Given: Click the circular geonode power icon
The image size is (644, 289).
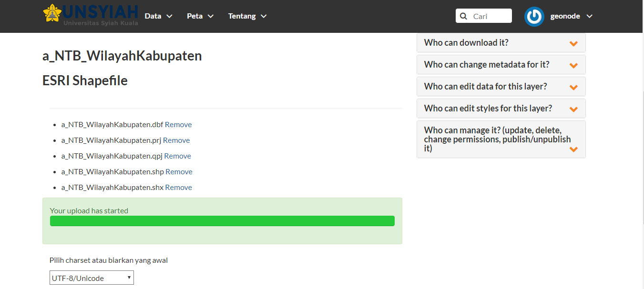Looking at the screenshot, I should [x=534, y=16].
